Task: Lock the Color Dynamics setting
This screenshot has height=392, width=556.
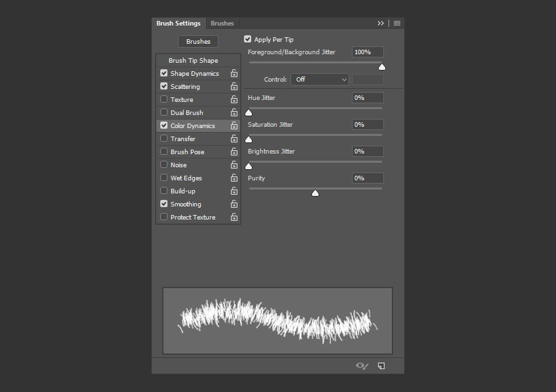Action: click(234, 125)
